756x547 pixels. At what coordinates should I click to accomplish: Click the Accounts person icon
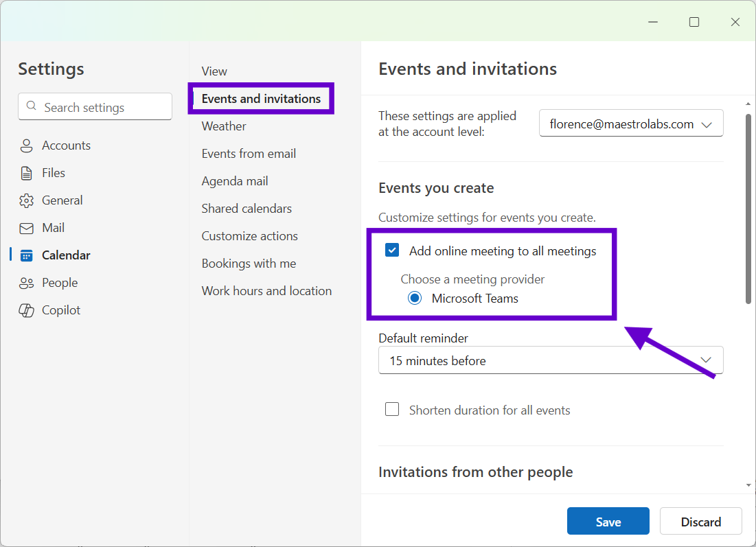(x=27, y=146)
